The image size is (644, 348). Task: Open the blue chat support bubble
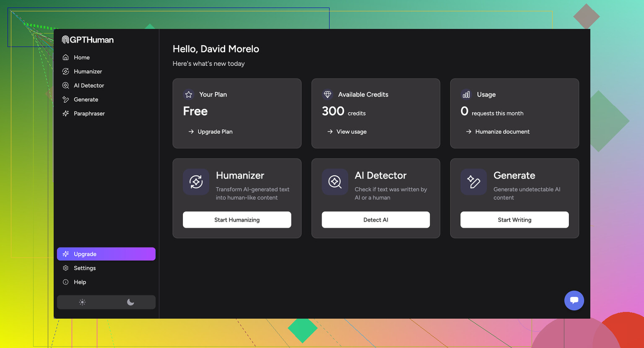point(574,300)
